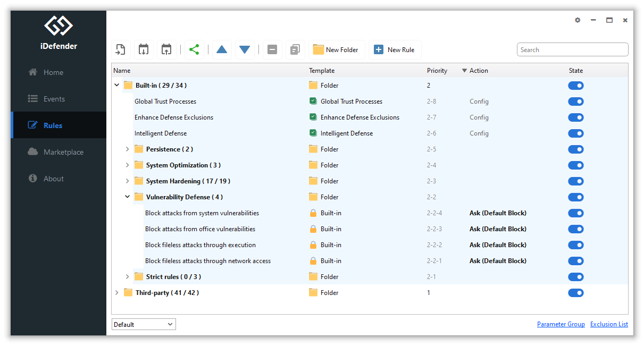Click the gray minus remove icon
The width and height of the screenshot is (644, 346).
pos(272,50)
